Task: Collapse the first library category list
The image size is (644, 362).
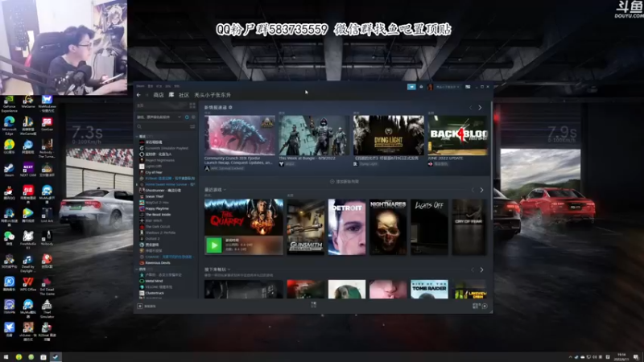Action: [137, 136]
